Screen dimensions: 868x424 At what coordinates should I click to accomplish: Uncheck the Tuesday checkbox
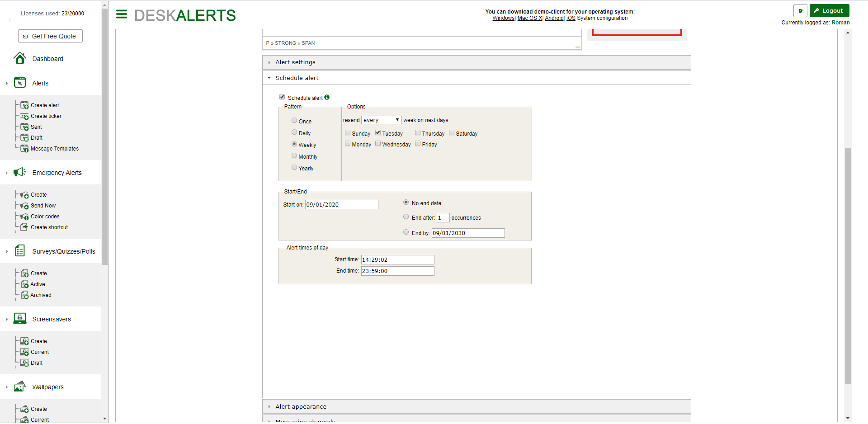pyautogui.click(x=378, y=132)
